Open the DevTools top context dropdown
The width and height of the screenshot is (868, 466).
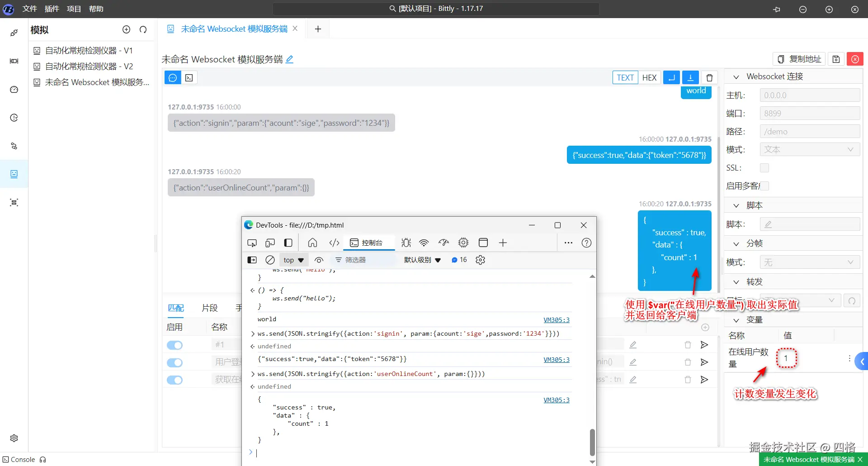(293, 260)
